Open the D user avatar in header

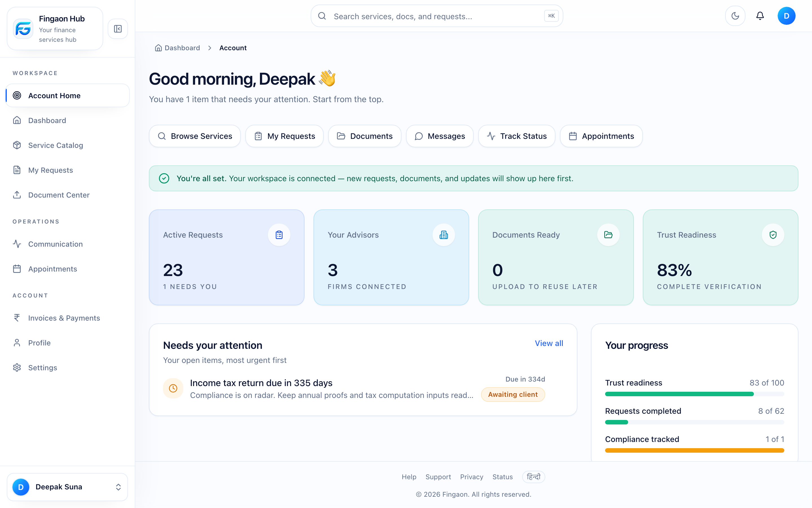point(787,16)
